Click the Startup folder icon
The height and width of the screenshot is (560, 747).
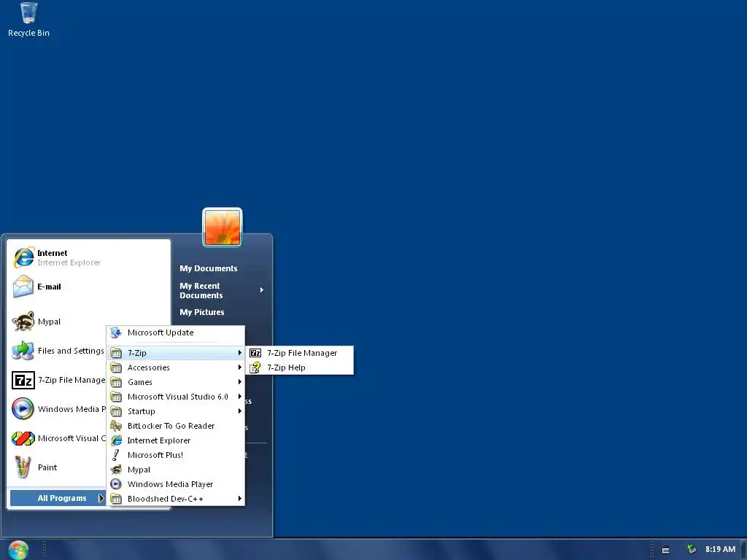116,411
